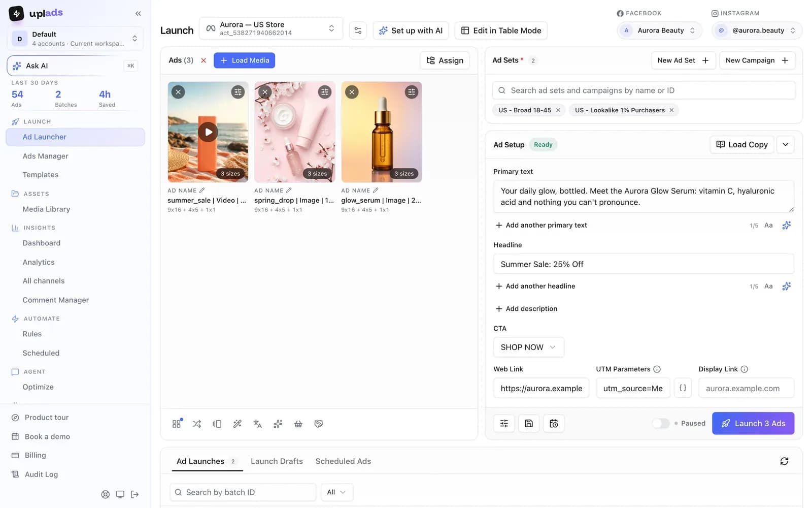812x508 pixels.
Task: Generate primary text with the AI sparkle icon
Action: click(786, 225)
